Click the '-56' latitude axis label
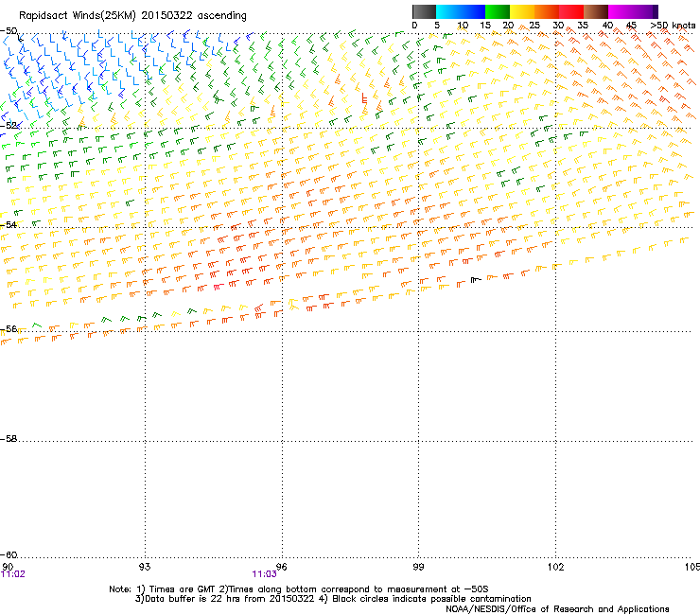The width and height of the screenshot is (700, 615). coord(9,328)
